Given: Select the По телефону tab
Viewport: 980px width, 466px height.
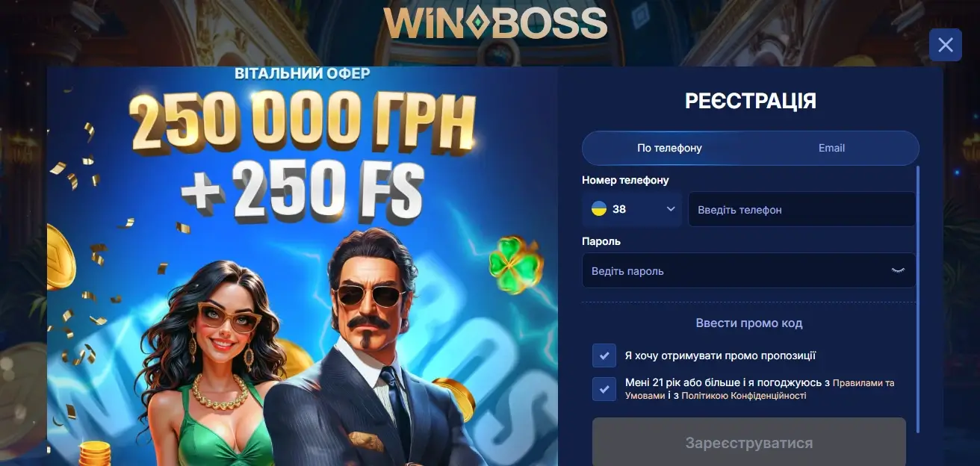Looking at the screenshot, I should coord(669,148).
